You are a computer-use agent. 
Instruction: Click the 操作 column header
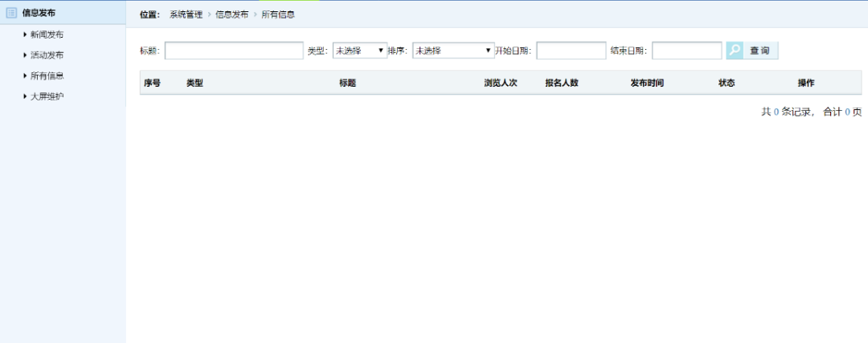[806, 83]
